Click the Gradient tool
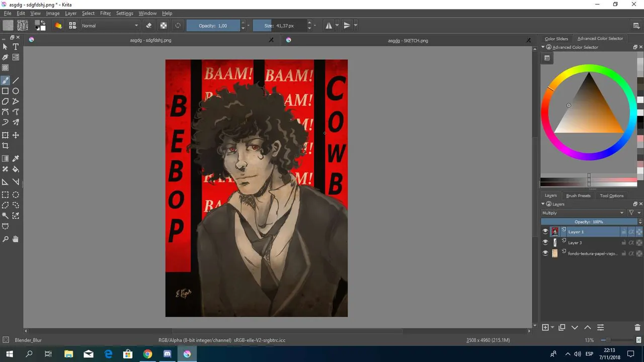Image resolution: width=644 pixels, height=362 pixels. [x=5, y=159]
